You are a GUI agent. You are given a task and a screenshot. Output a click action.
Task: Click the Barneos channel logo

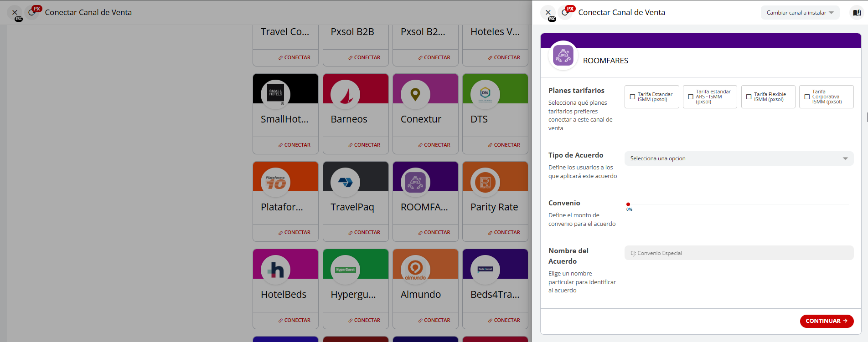pyautogui.click(x=345, y=94)
